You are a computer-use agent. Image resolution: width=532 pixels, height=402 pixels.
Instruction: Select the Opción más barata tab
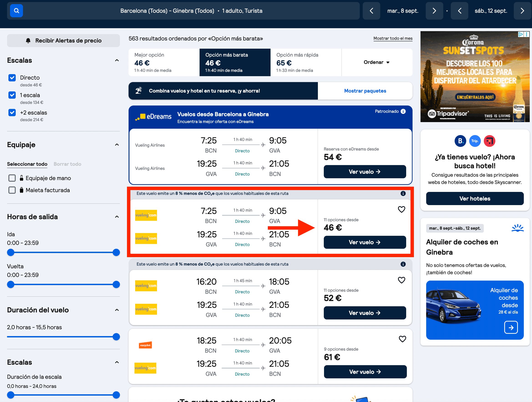[235, 63]
